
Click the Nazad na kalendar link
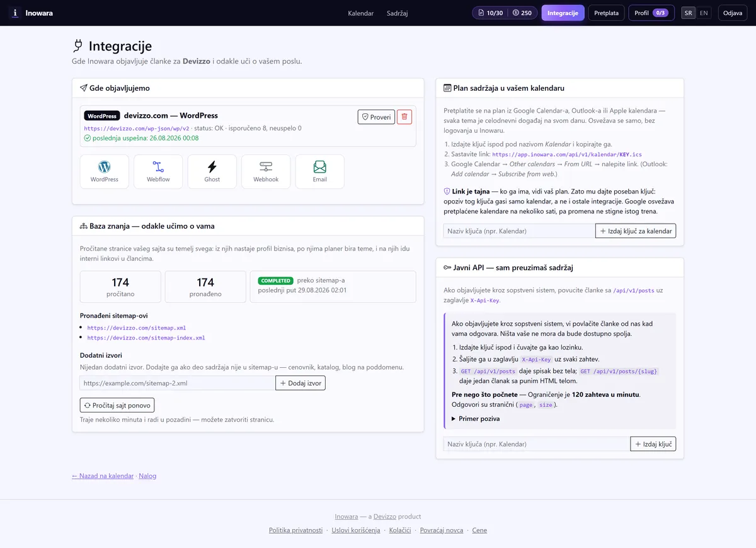tap(103, 476)
